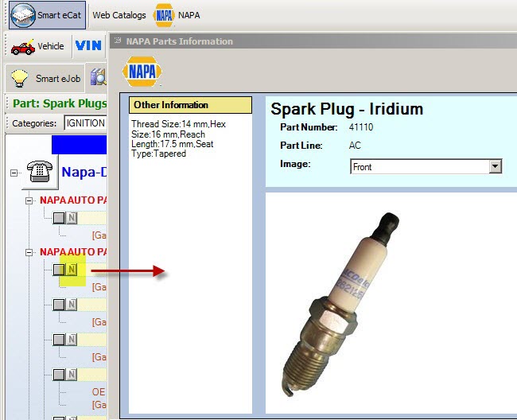Click the red car Vehicle icon
This screenshot has height=420, width=517.
[x=21, y=47]
